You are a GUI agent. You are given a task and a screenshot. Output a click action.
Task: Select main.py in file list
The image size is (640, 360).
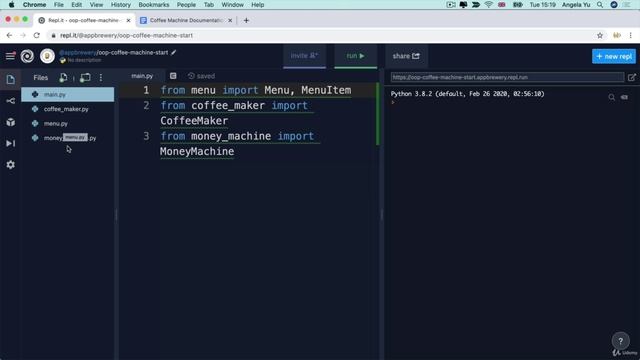coord(68,94)
